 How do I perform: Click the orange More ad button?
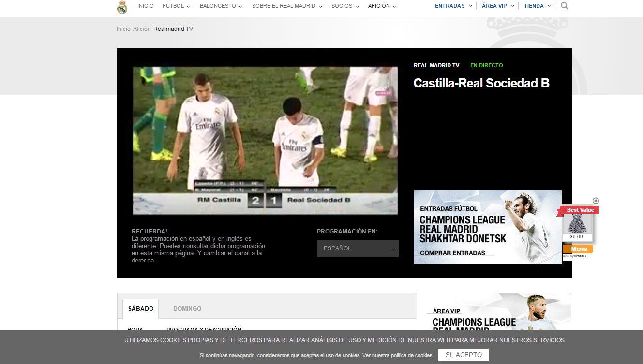(x=578, y=249)
